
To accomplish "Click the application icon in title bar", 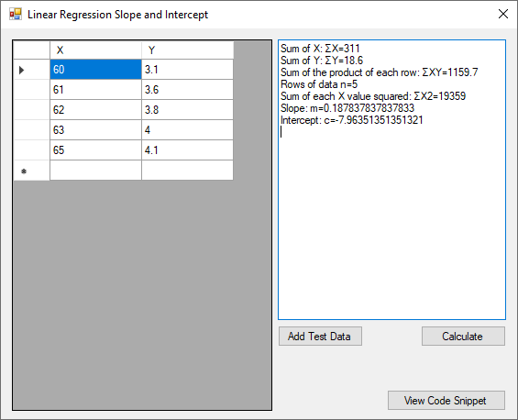I will coord(16,14).
